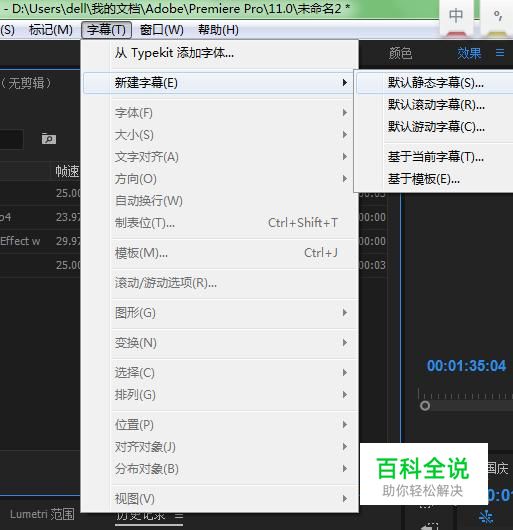Open 对齐对象(J) submenu
513x530 pixels.
click(220, 447)
